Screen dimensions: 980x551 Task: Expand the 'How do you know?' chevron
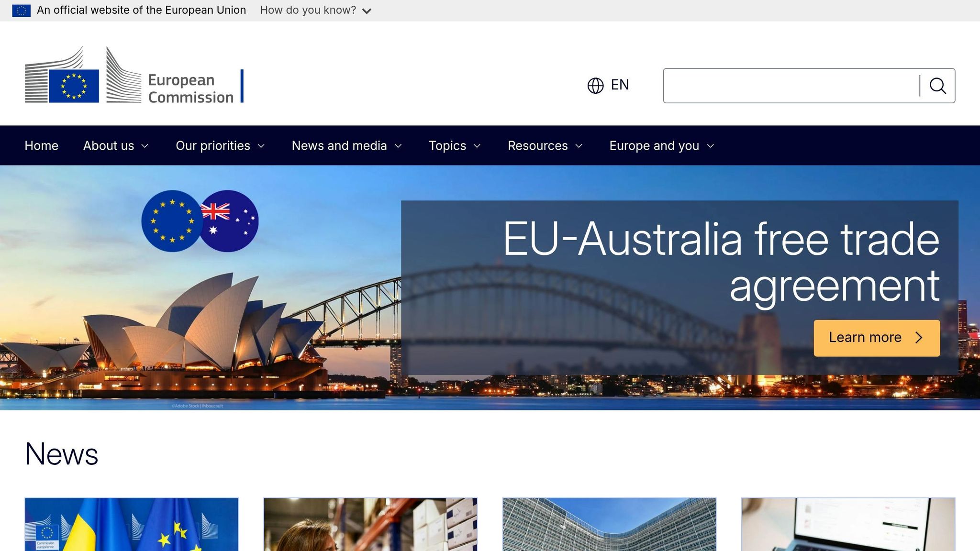coord(367,11)
